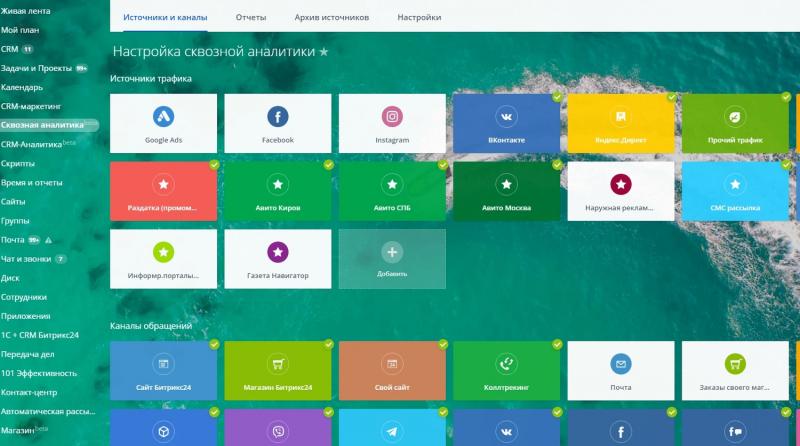Open the Почта channel tile
This screenshot has height=446, width=800.
pyautogui.click(x=620, y=370)
